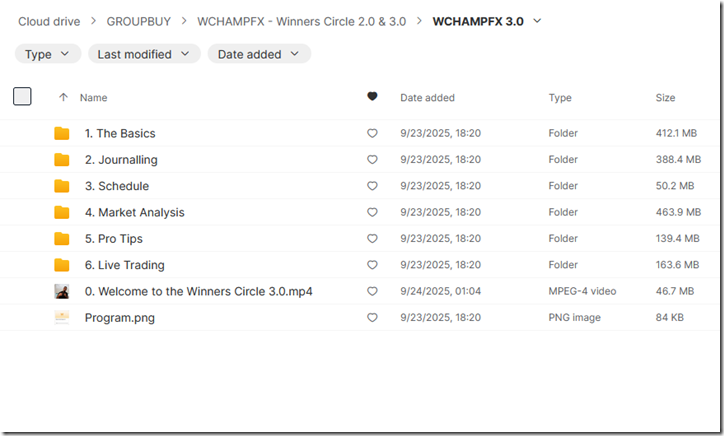Viewport: 724px width, 436px height.
Task: Select the 5. Pro Tips folder name
Action: (x=114, y=239)
